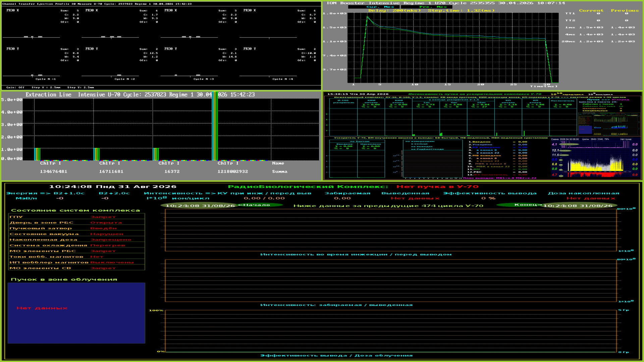Click the 'Накопленная доза' system row
This screenshot has height=362, width=644.
pos(76,240)
